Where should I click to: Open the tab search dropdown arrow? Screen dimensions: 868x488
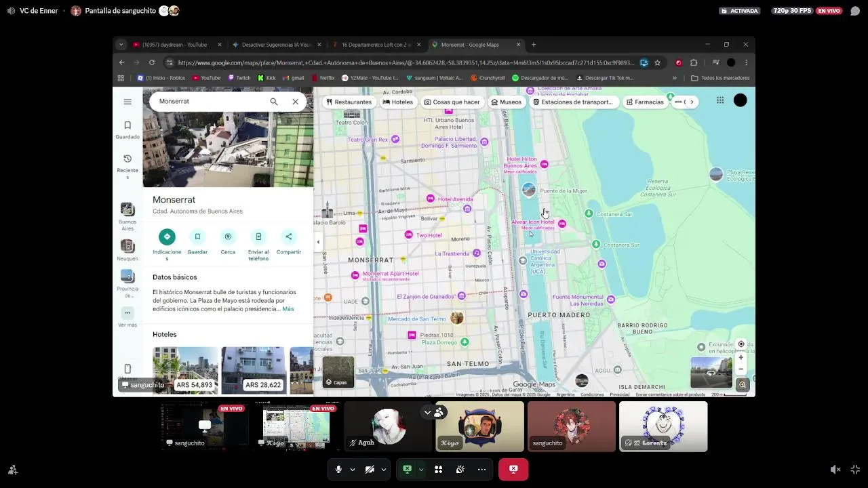point(121,45)
